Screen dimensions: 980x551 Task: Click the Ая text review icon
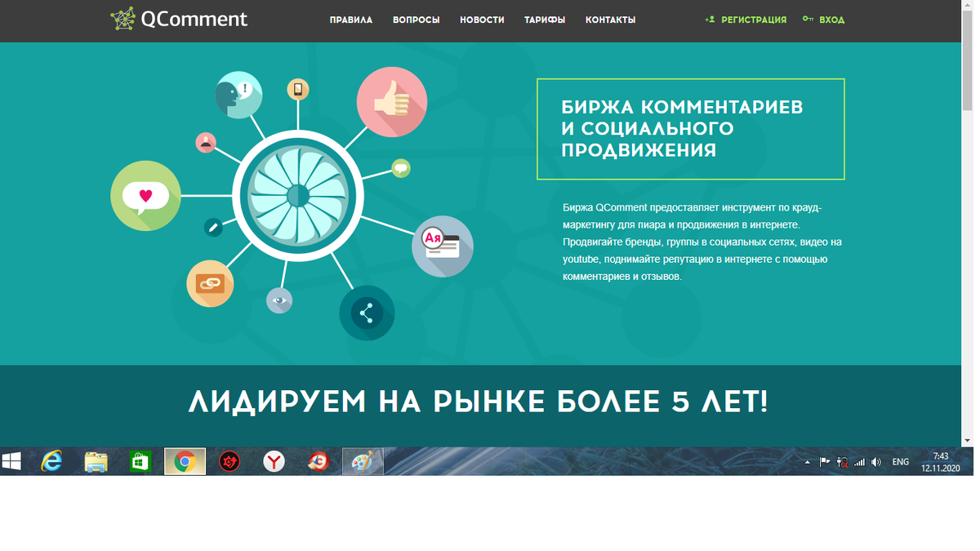(x=443, y=246)
